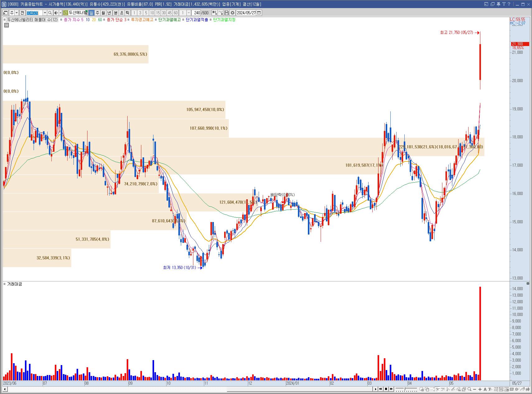Click the minus zoom-out icon in the bottom toolbar
532x394 pixels.
click(x=475, y=389)
